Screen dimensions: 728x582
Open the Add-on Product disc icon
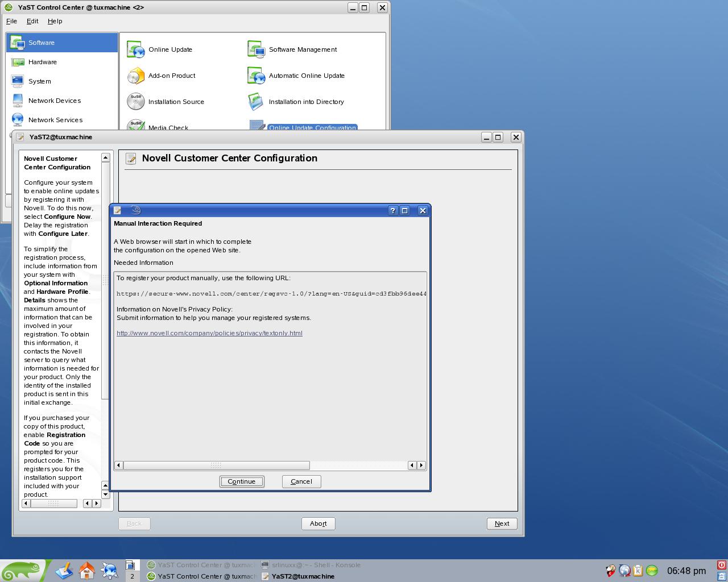135,76
